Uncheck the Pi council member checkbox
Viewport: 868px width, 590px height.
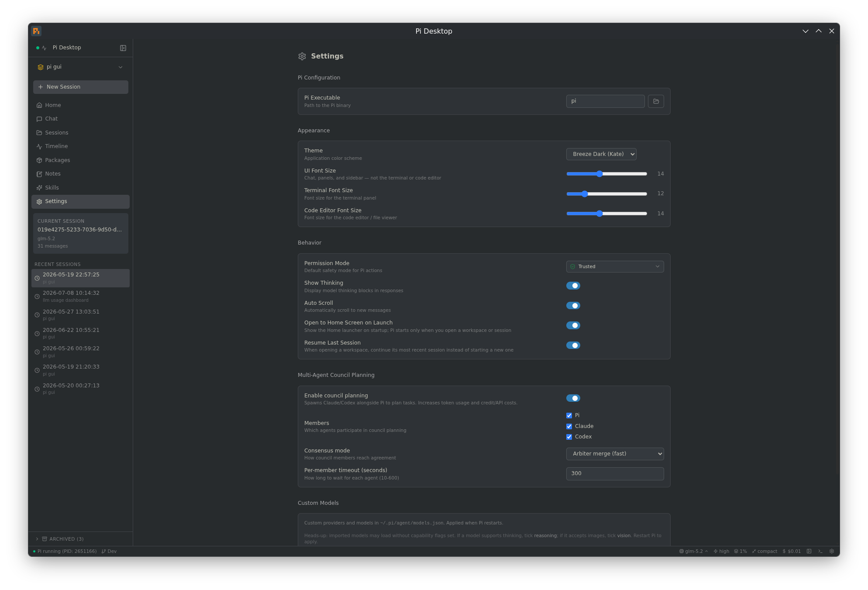tap(569, 416)
